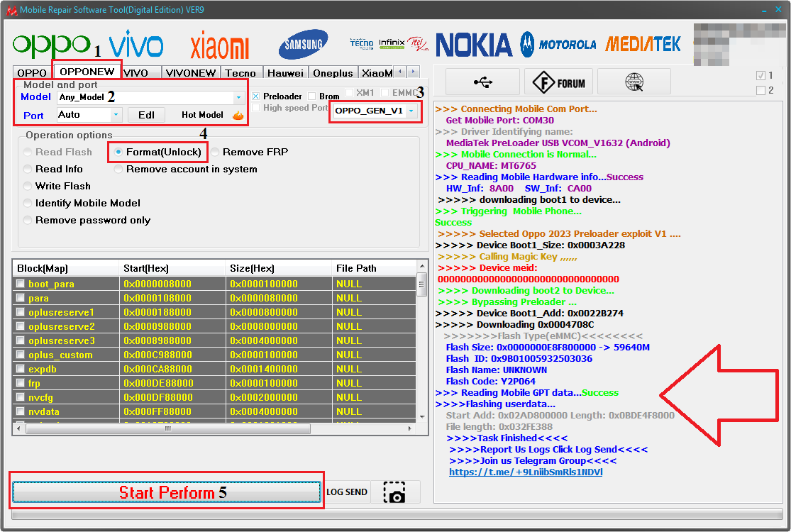
Task: Click the MediaTek brand logo
Action: 643,44
